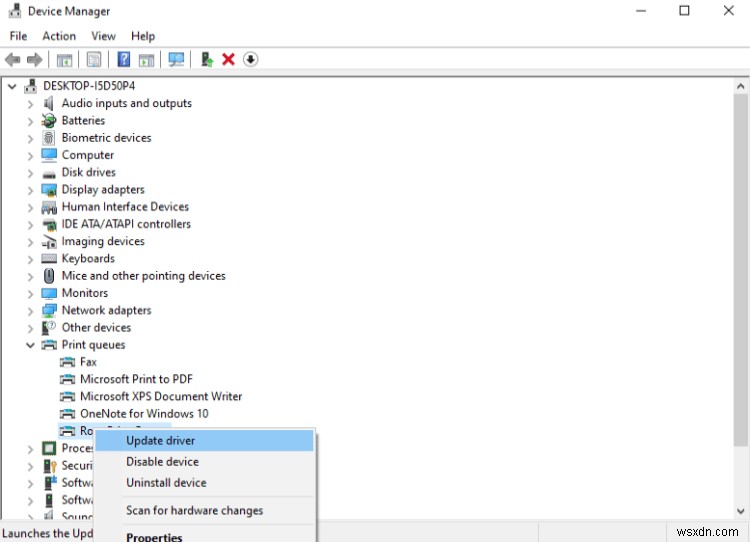Image resolution: width=750 pixels, height=542 pixels.
Task: Expand the Batteries chevron
Action: coord(30,121)
